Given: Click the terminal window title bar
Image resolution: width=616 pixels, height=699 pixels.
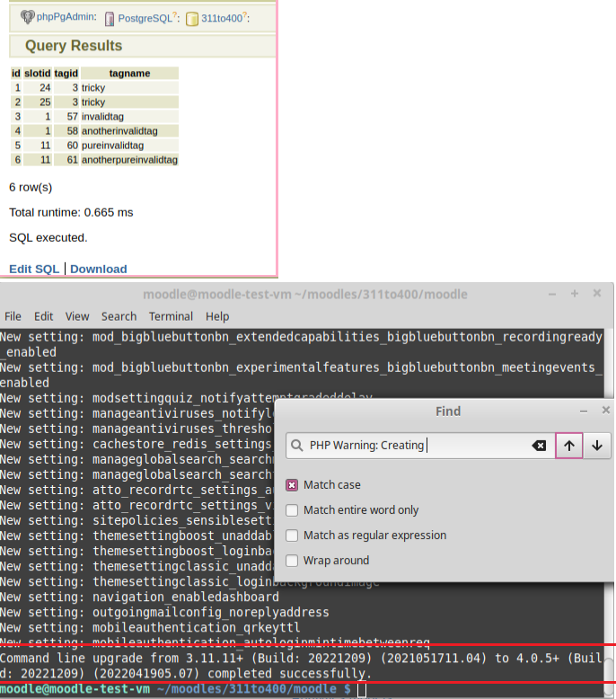Looking at the screenshot, I should pyautogui.click(x=305, y=294).
